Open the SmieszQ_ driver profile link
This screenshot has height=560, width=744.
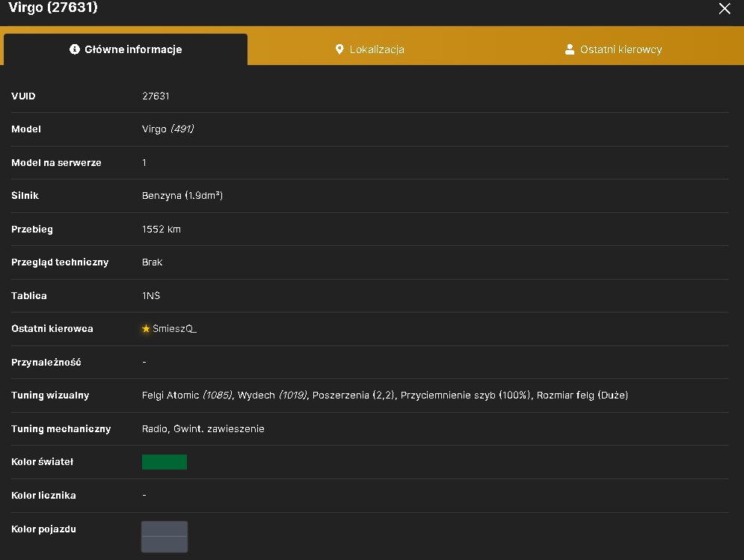[x=175, y=328]
